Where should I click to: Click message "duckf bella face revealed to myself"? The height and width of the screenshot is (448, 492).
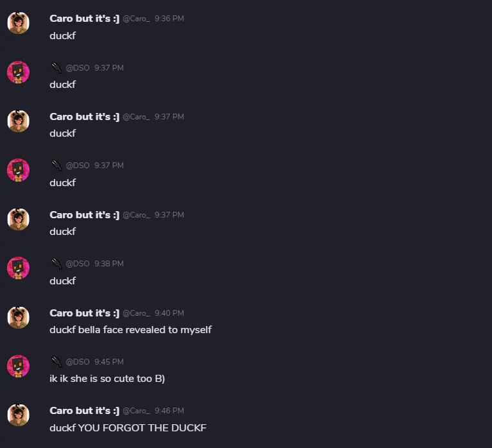coord(130,330)
